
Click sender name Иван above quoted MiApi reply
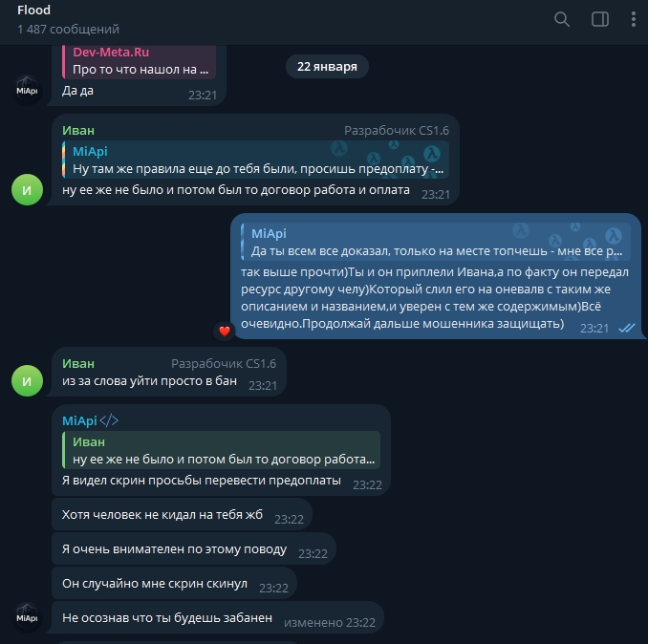78,130
